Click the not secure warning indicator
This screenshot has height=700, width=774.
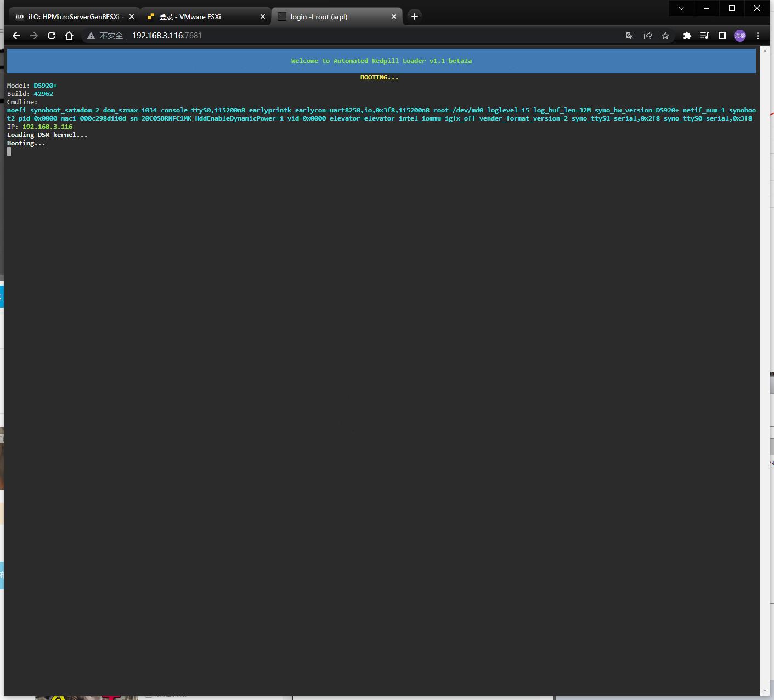pos(105,36)
